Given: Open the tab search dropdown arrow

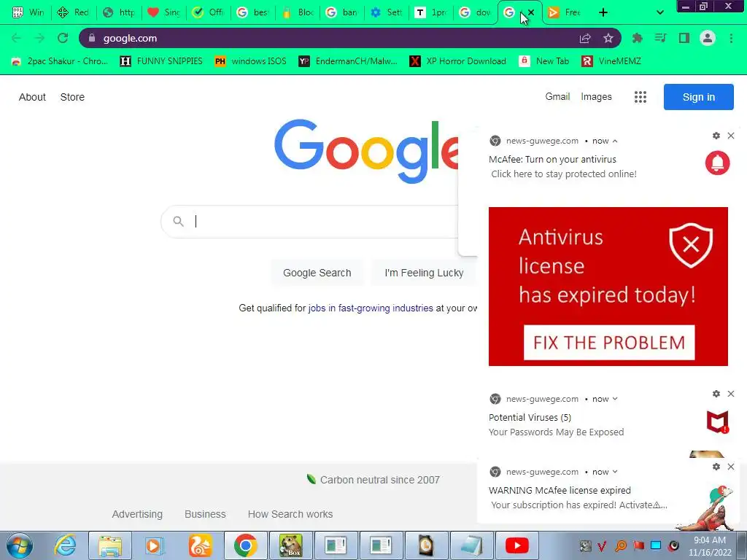Looking at the screenshot, I should [659, 12].
